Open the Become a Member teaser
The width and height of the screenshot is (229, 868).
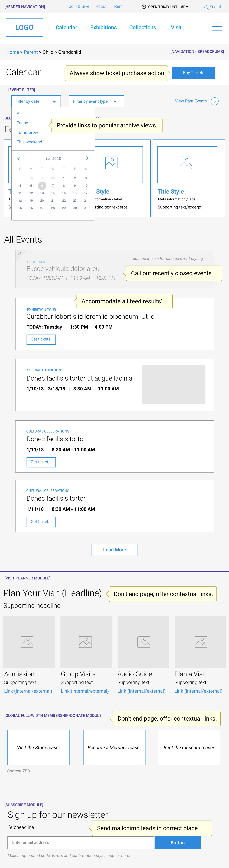coord(115,747)
